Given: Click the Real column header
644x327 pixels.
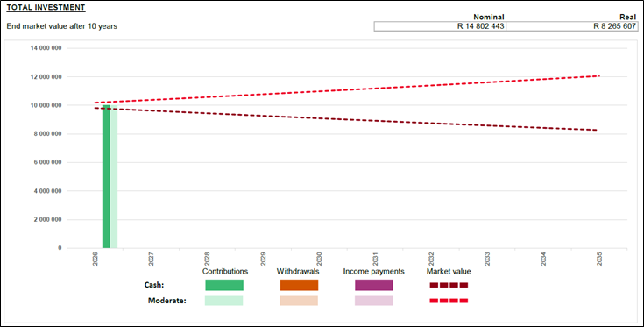Looking at the screenshot, I should click(x=627, y=18).
